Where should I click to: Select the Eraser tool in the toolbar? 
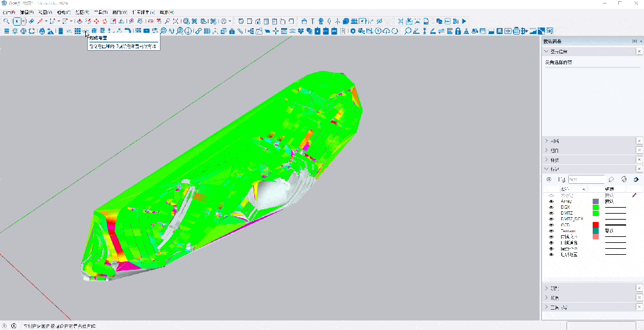pyautogui.click(x=31, y=21)
